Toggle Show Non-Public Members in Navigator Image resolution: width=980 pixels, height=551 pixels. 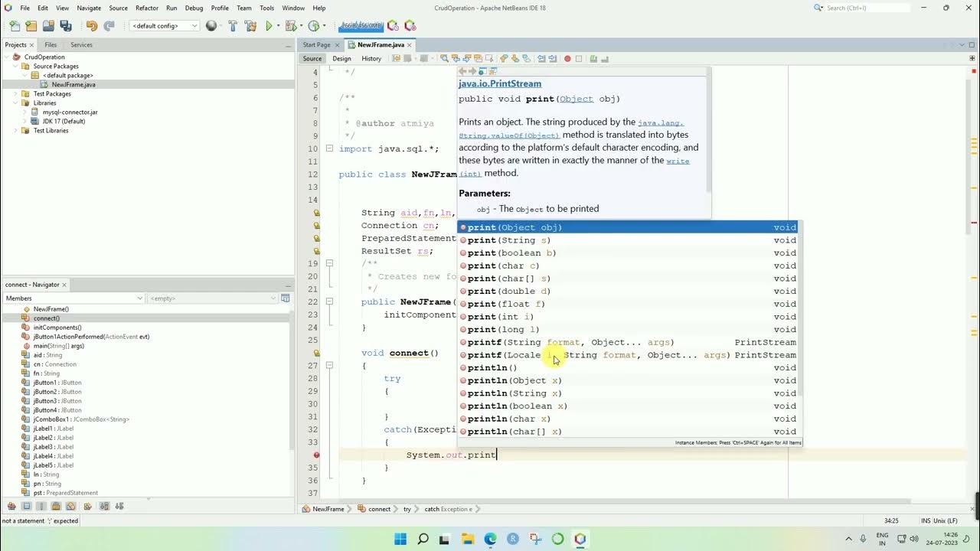(x=56, y=506)
